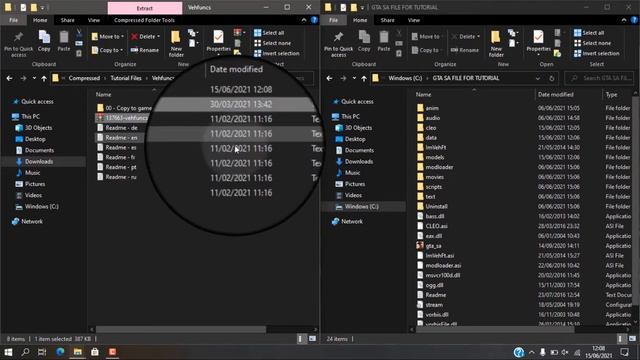Open help icon in Vehfuncs window
Viewport: 640px width, 360px height.
pyautogui.click(x=314, y=20)
